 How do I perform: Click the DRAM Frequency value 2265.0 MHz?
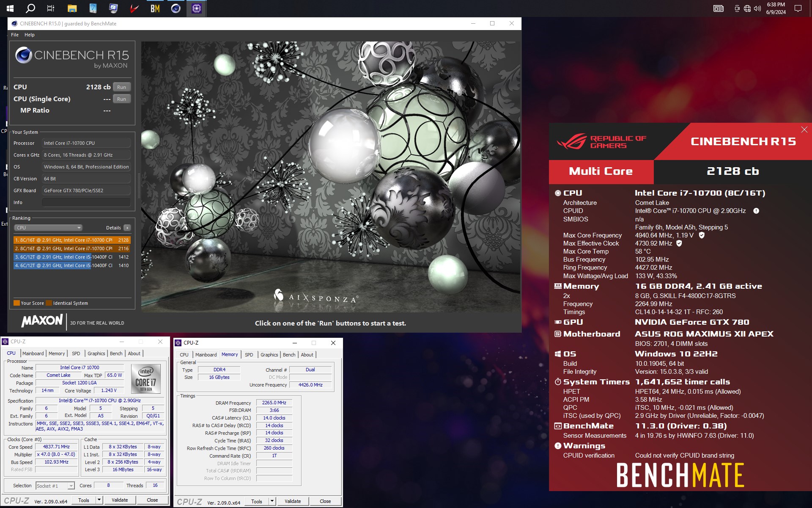274,403
